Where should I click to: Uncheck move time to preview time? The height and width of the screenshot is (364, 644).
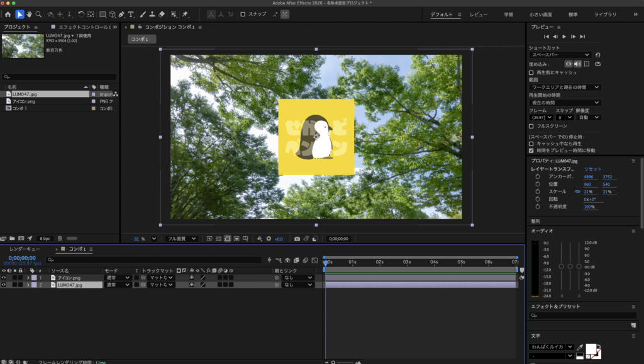[531, 151]
